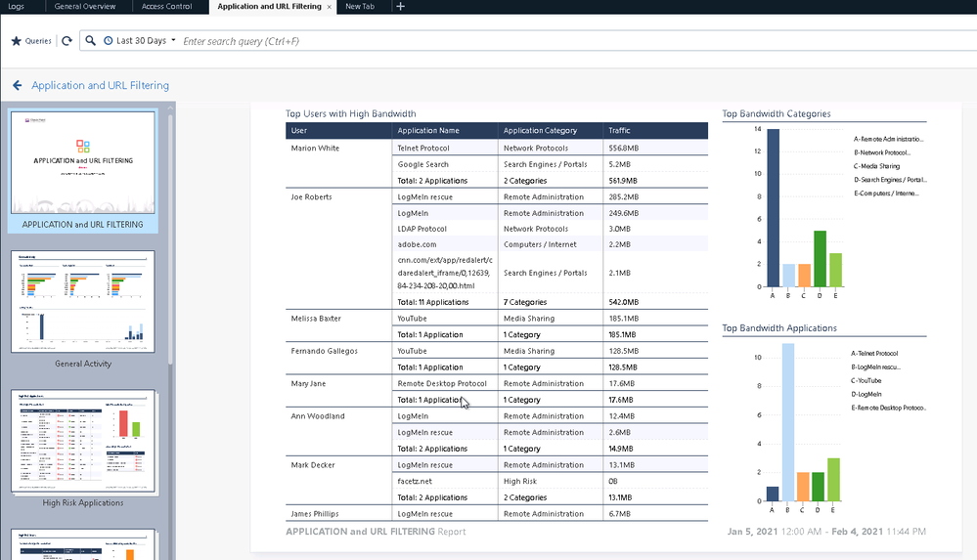The width and height of the screenshot is (977, 560).
Task: Click user Marion White
Action: (x=315, y=149)
